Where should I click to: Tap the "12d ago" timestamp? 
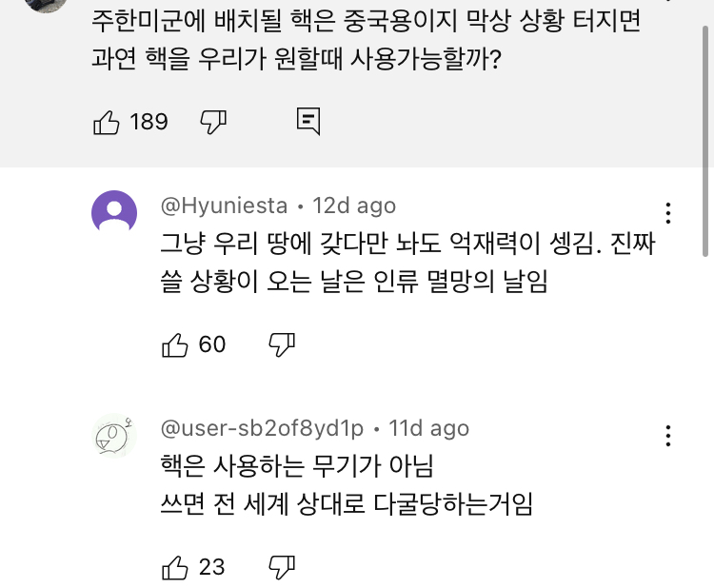[354, 206]
